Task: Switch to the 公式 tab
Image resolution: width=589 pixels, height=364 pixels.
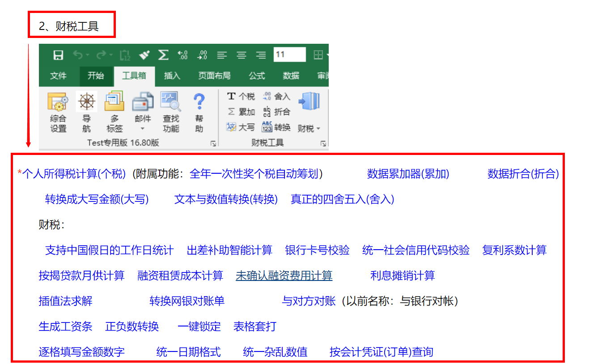Action: [257, 76]
